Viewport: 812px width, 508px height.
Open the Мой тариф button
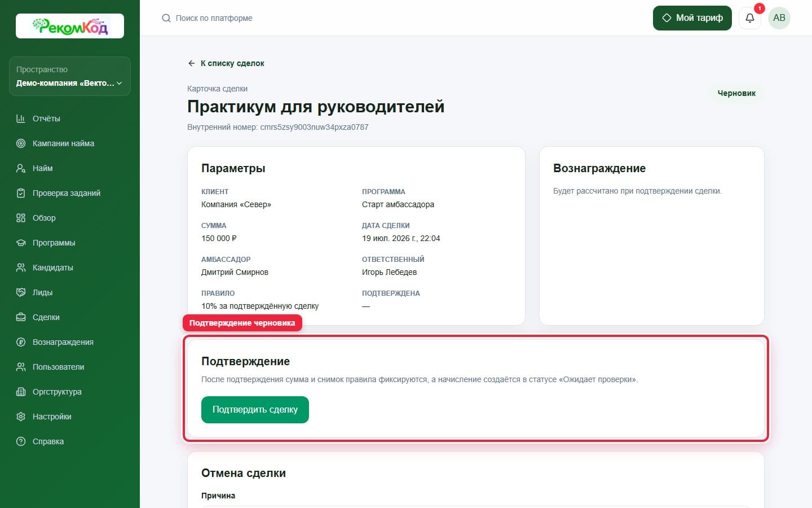(692, 18)
